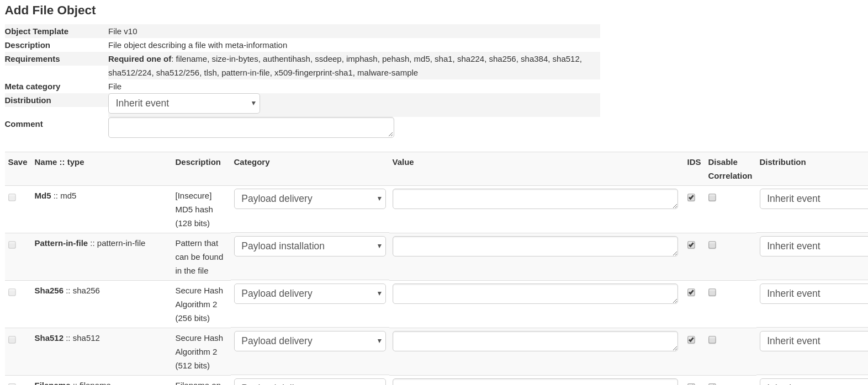Open Category dropdown for Sha512 attribute
The image size is (868, 385).
pos(310,341)
